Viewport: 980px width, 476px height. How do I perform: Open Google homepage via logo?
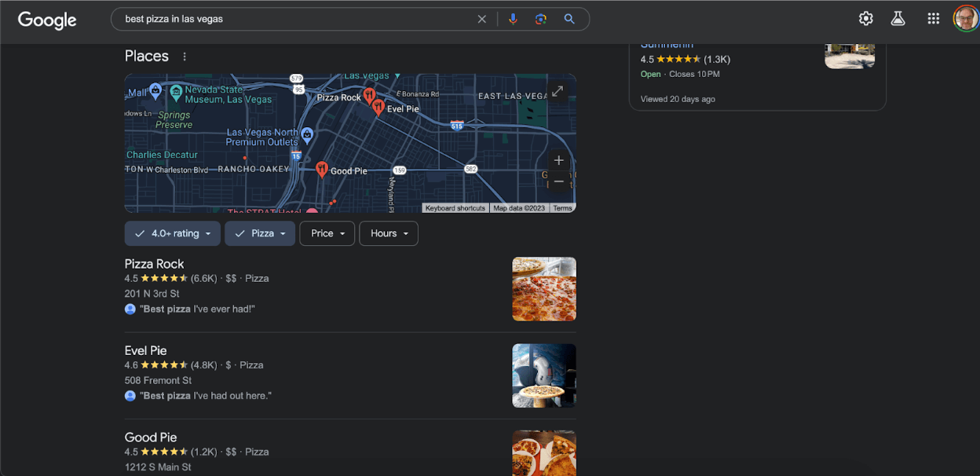(47, 20)
